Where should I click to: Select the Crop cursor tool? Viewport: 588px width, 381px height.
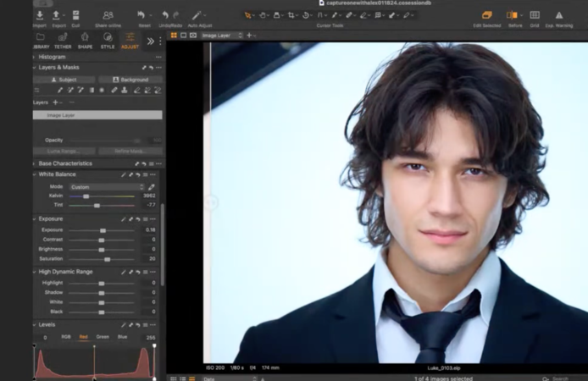click(x=291, y=15)
